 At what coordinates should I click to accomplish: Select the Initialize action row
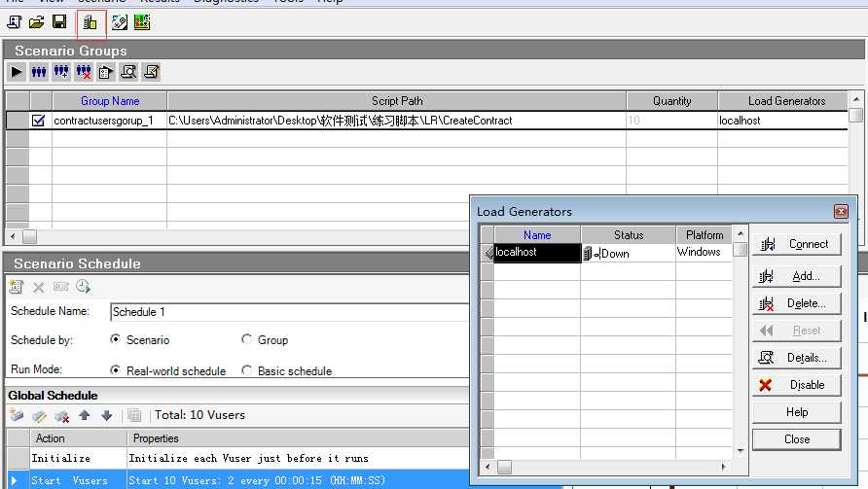238,459
